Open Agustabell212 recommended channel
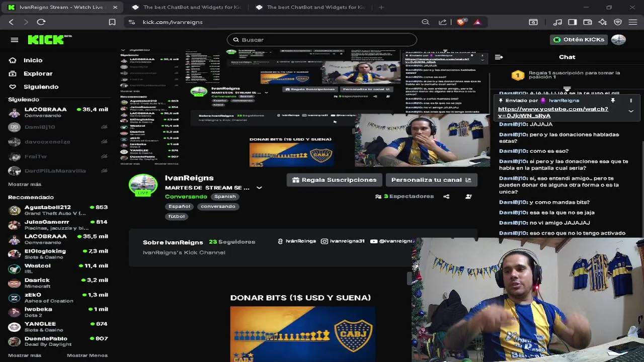644x362 pixels. 58,210
